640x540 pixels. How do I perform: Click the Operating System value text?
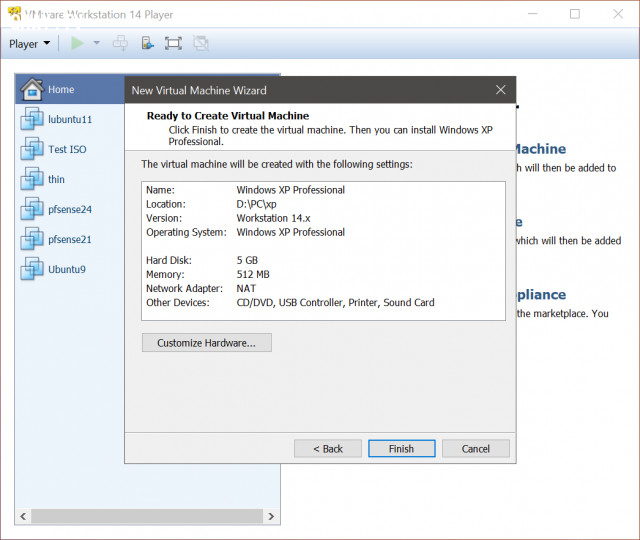pyautogui.click(x=291, y=232)
